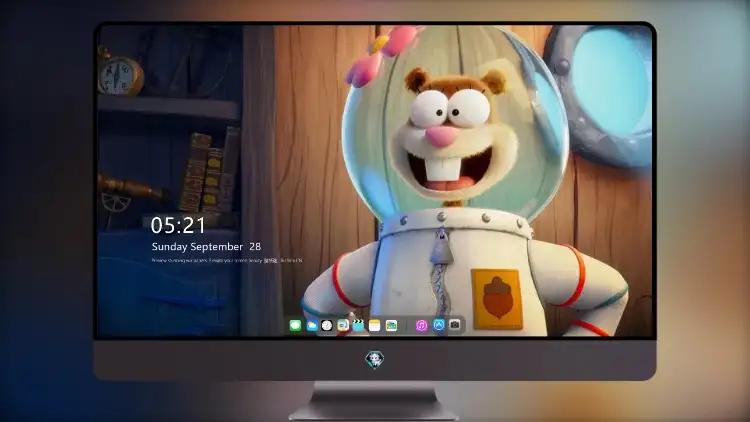Viewport: 750px width, 422px height.
Task: Open the Clock app in dock
Action: 327,326
